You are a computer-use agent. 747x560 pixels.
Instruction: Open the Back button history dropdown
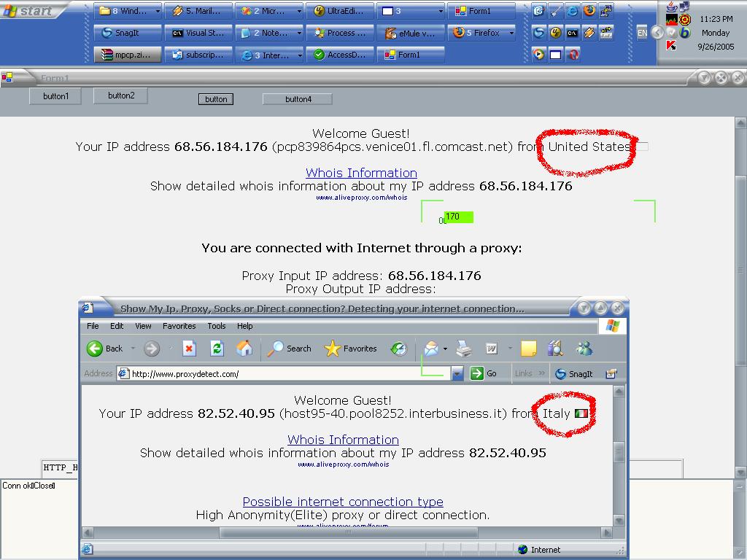[133, 349]
